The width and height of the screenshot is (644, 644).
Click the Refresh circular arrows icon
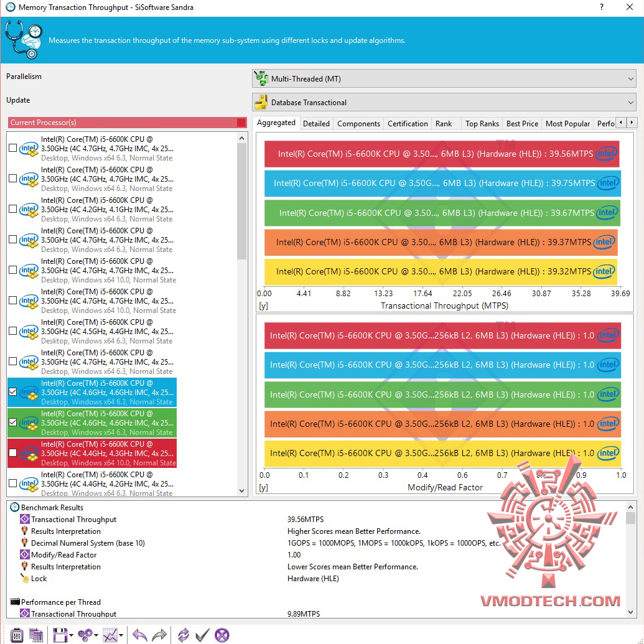point(183,635)
